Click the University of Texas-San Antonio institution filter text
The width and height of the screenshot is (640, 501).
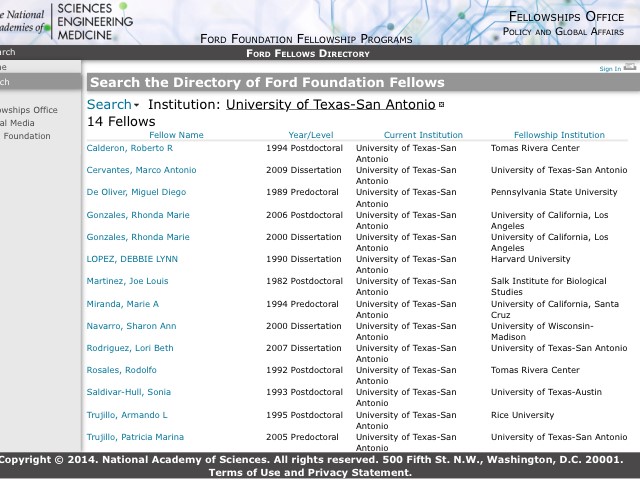click(331, 105)
